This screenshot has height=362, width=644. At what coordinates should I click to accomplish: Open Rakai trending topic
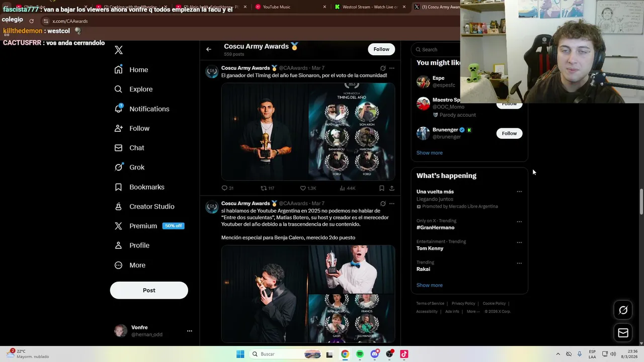(x=423, y=269)
